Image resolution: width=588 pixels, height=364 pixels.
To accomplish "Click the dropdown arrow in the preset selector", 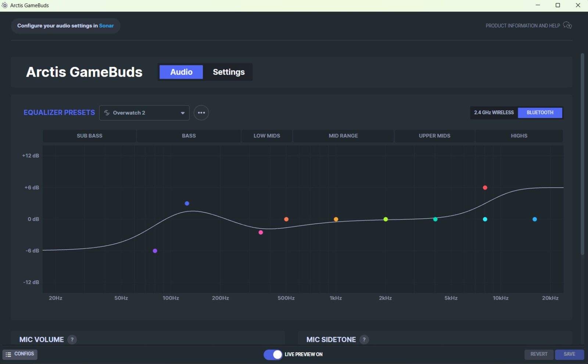I will 183,113.
